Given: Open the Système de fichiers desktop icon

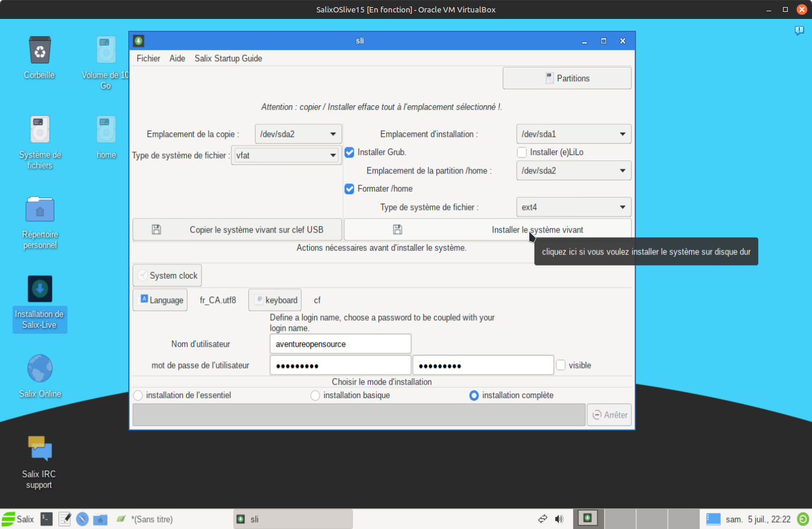Looking at the screenshot, I should [x=40, y=130].
